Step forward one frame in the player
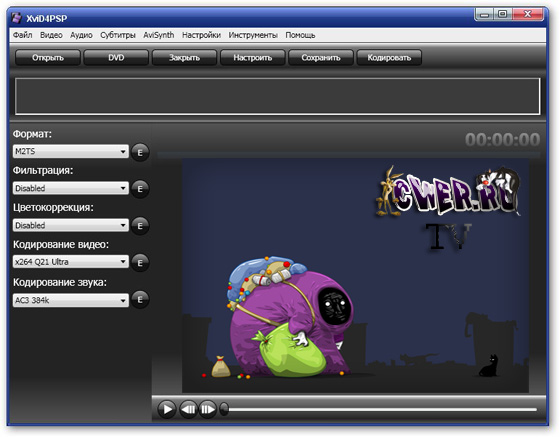560x437 pixels. tap(208, 409)
